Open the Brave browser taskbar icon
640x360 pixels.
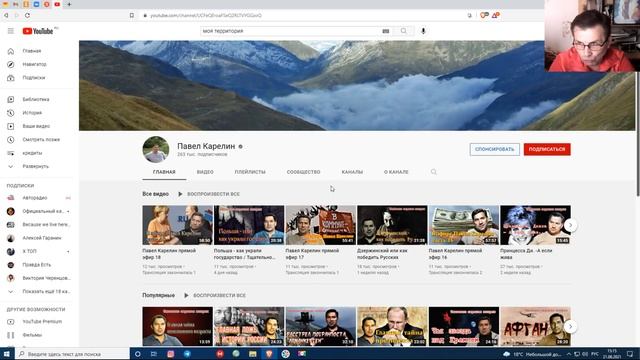point(269,354)
